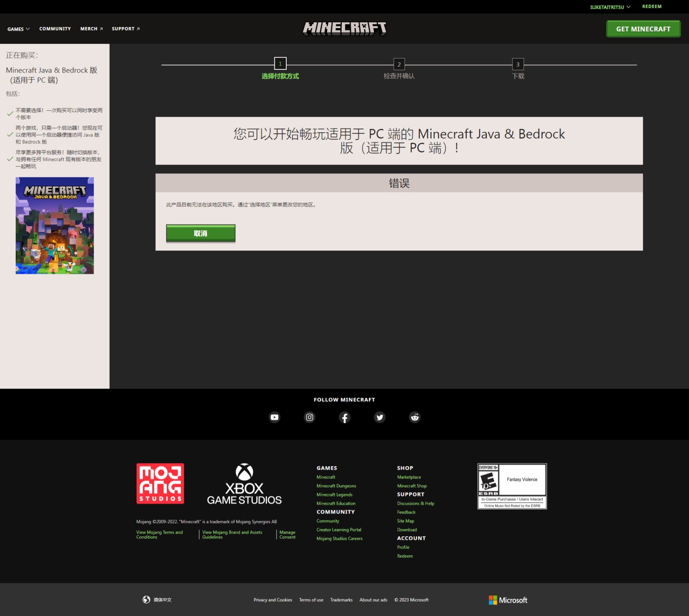
Task: Open the Minecraft footer games link
Action: tap(326, 477)
